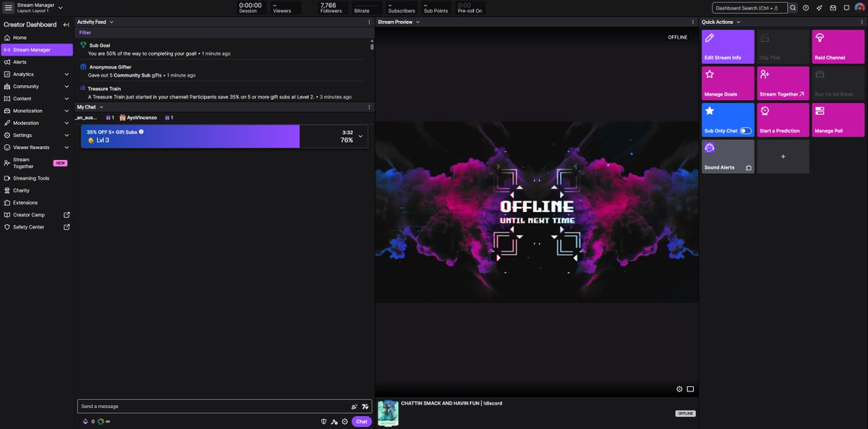Open the hamburger navigation menu icon
Image resolution: width=868 pixels, height=429 pixels.
pyautogui.click(x=9, y=7)
